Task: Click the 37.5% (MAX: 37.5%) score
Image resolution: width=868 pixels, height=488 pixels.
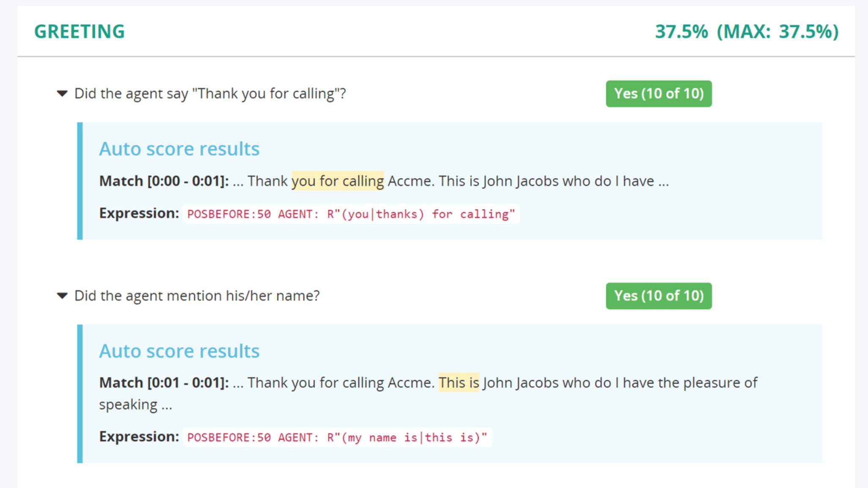Action: pos(747,32)
